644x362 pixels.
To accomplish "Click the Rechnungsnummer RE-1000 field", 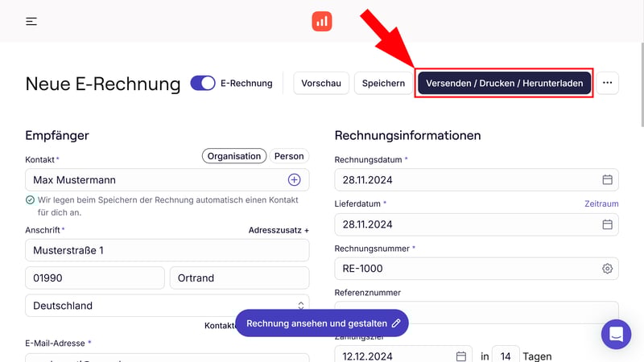I will pyautogui.click(x=467, y=269).
